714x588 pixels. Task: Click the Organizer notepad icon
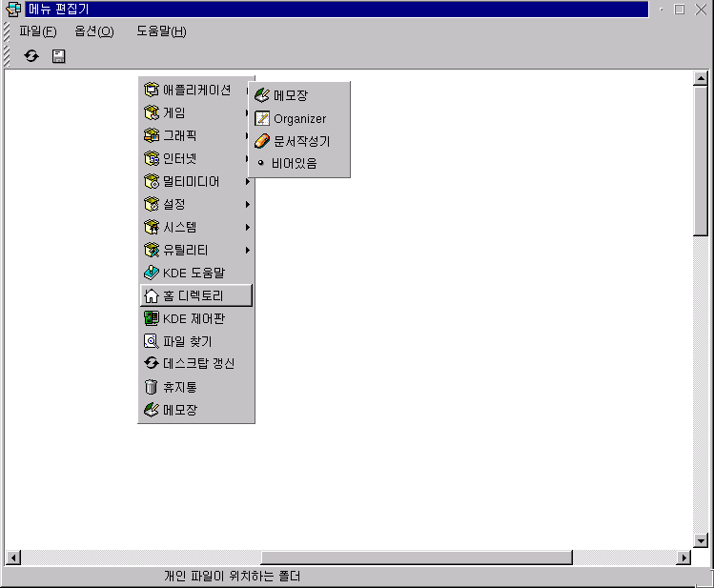coord(262,118)
